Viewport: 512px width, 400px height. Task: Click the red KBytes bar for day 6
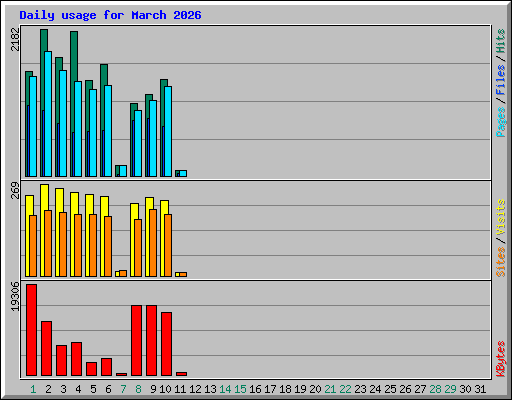106,367
